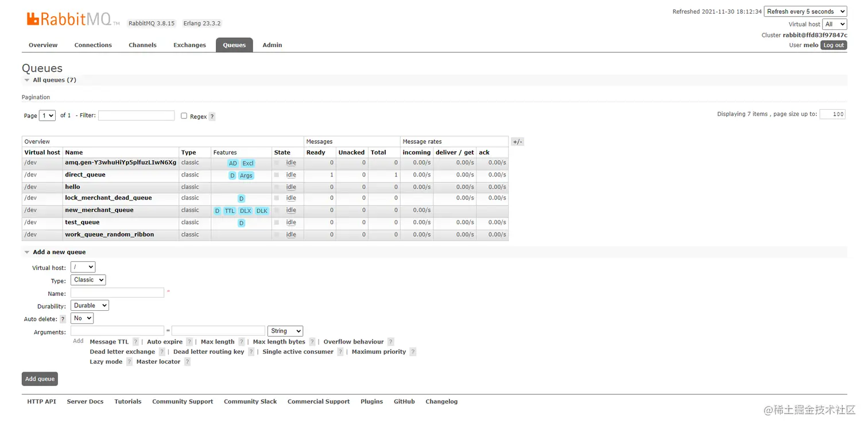Open the Regex help question mark
The height and width of the screenshot is (428, 868).
click(212, 117)
